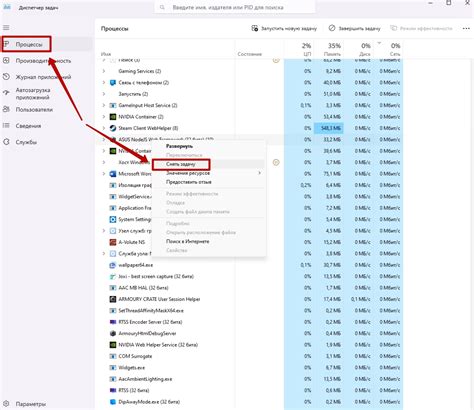Click the Steam icon in the process list
Viewport: 474px width, 410px height.
click(113, 128)
